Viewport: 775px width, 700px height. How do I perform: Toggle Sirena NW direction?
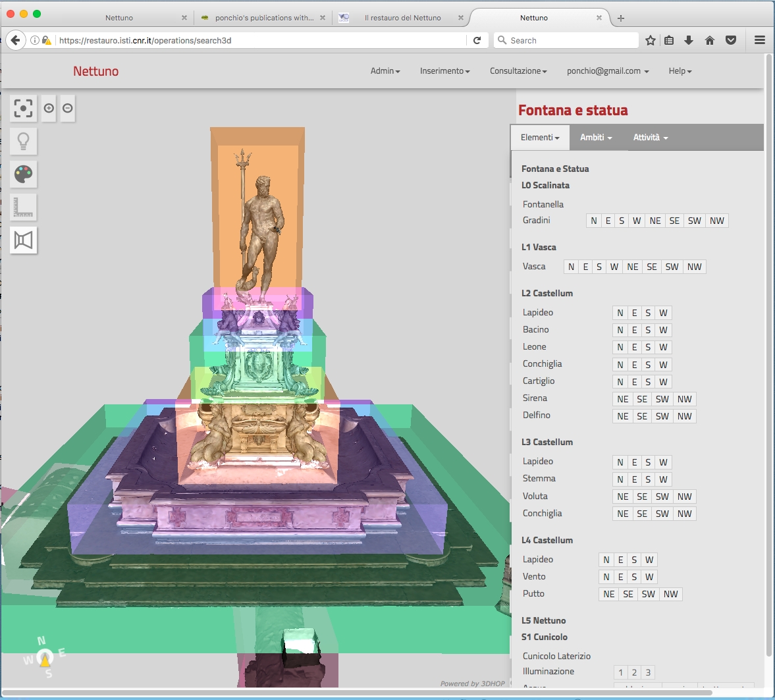tap(685, 400)
